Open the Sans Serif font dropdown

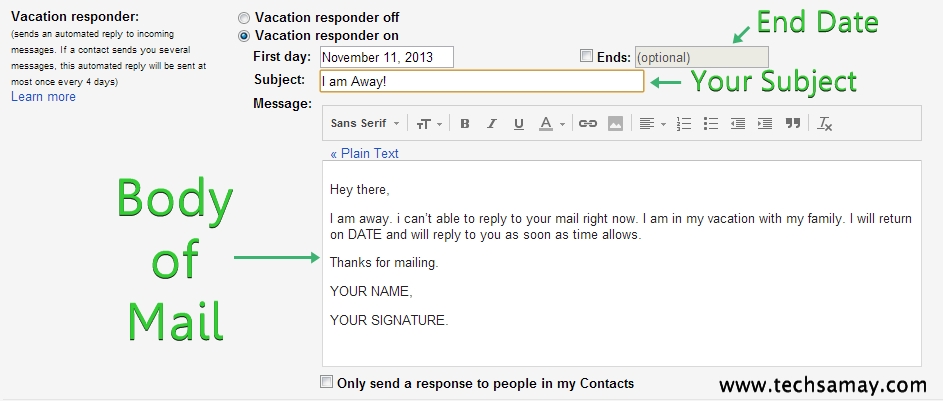365,124
